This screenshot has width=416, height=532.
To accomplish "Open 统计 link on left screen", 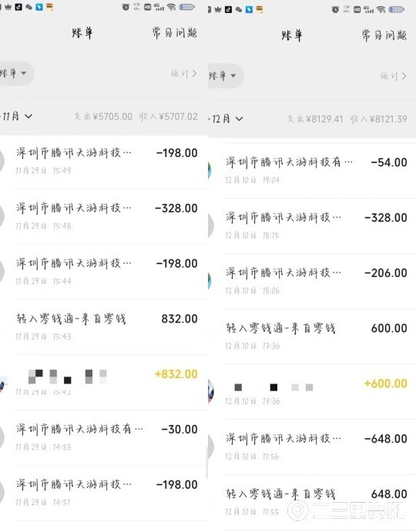I will (183, 74).
